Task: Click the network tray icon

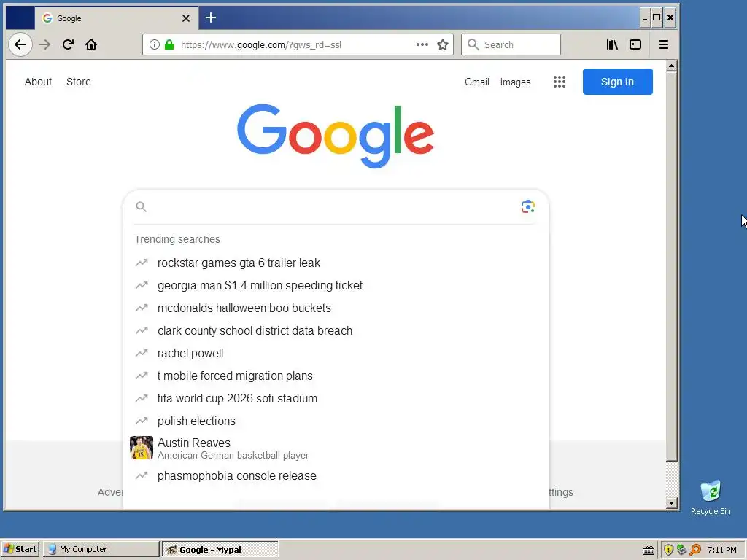Action: [x=682, y=550]
